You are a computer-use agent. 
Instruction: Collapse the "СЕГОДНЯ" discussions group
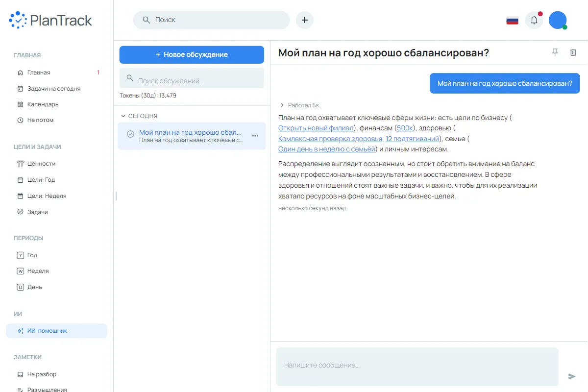click(140, 116)
